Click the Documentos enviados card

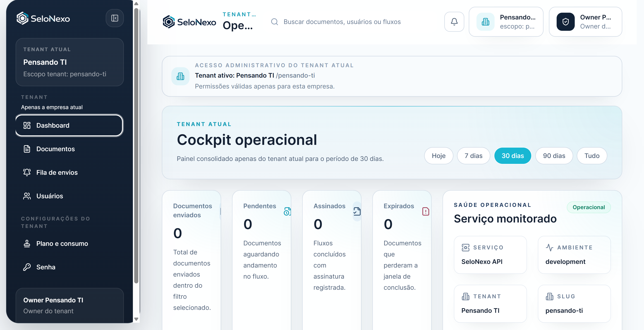click(x=192, y=260)
